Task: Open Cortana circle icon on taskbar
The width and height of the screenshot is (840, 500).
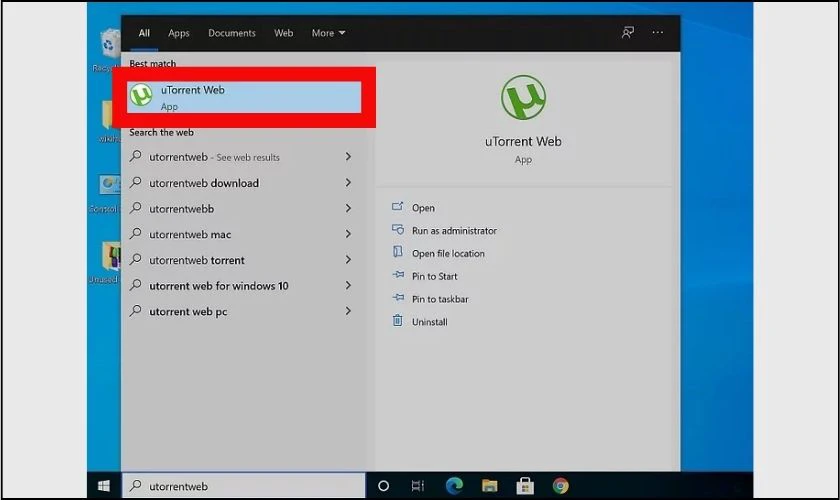Action: 384,486
